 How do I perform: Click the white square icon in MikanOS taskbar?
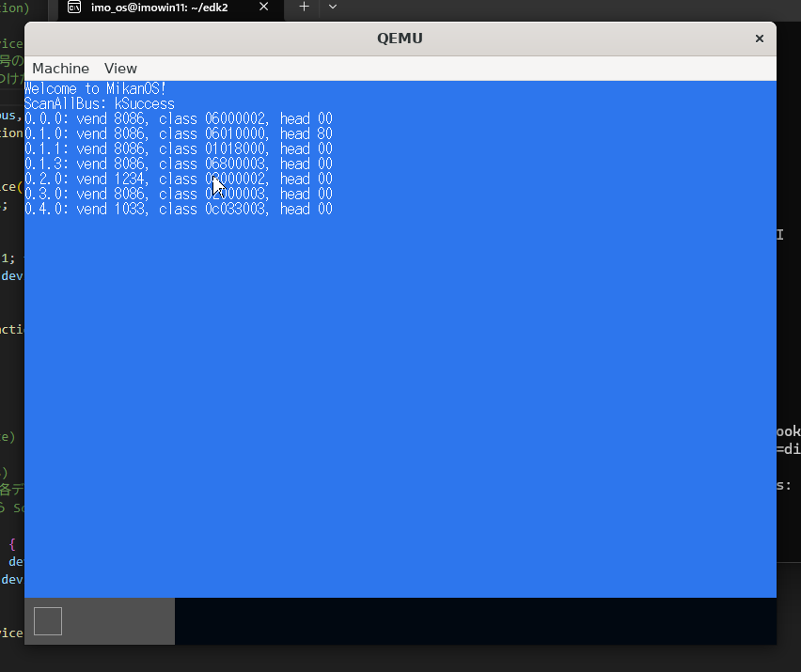48,621
